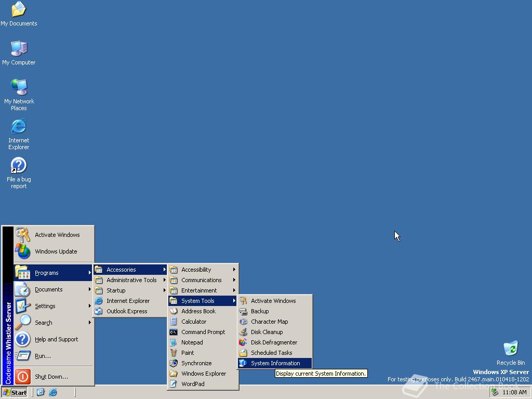
Task: Click Shut Down... label in Start menu
Action: point(51,377)
